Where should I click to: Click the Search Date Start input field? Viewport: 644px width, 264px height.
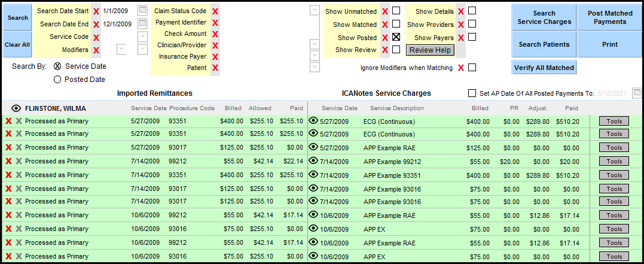coord(118,11)
